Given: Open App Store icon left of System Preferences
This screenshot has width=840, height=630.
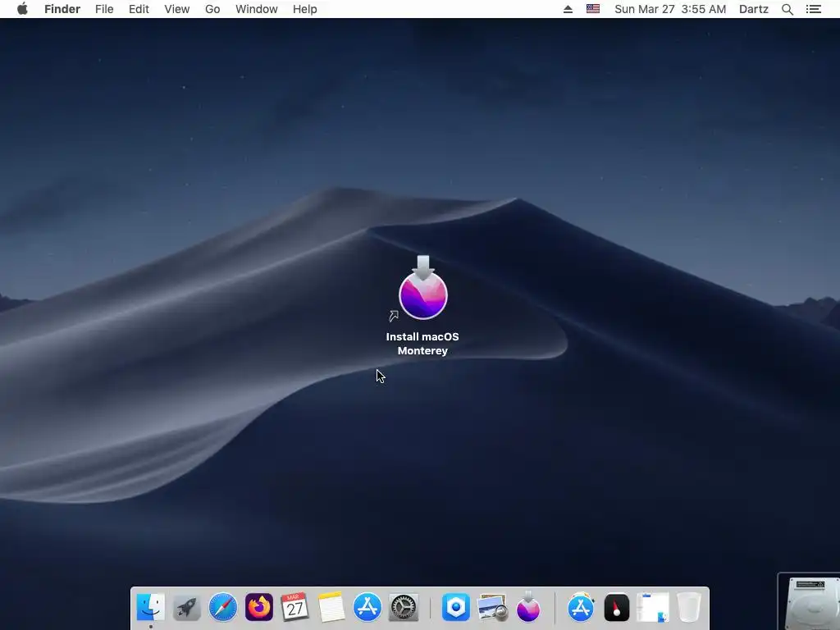Looking at the screenshot, I should tap(367, 608).
